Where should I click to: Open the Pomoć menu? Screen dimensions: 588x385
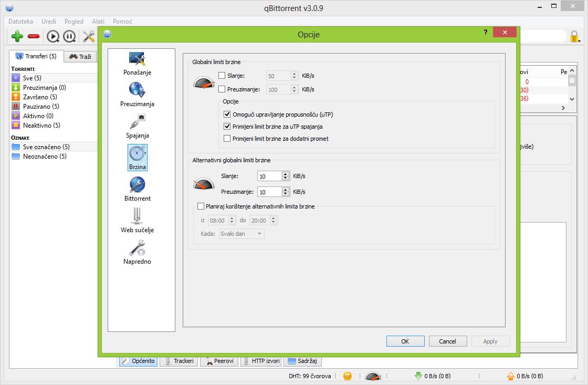coord(122,22)
